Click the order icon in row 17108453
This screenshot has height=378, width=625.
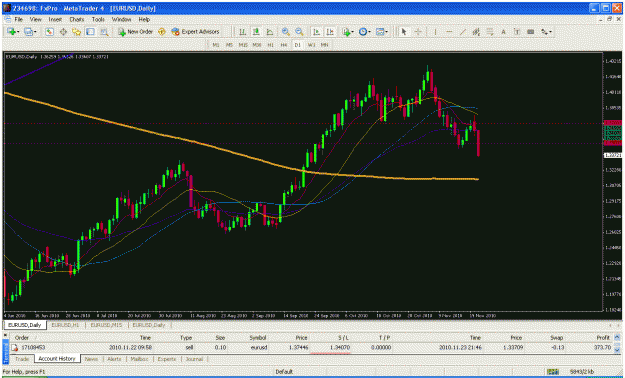(14, 348)
